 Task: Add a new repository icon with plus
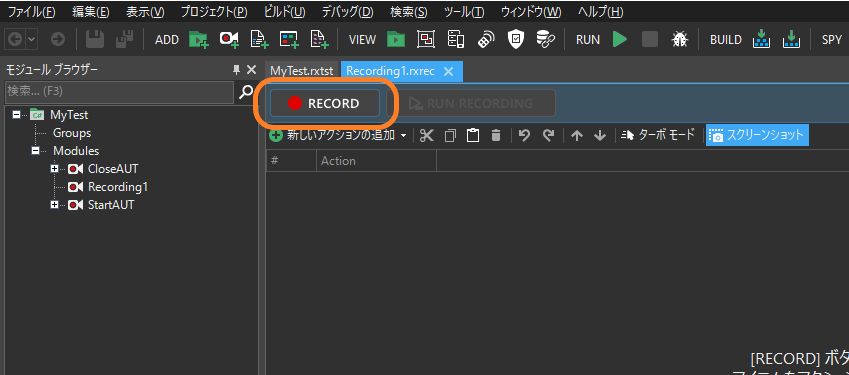289,39
